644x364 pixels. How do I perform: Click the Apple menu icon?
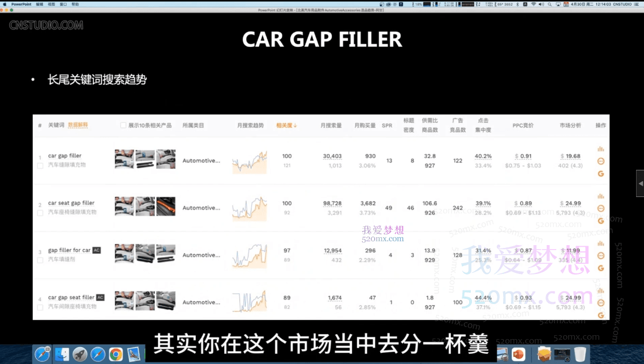5,4
